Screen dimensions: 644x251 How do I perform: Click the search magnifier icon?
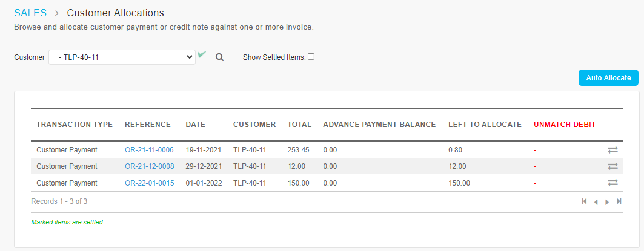coord(220,57)
